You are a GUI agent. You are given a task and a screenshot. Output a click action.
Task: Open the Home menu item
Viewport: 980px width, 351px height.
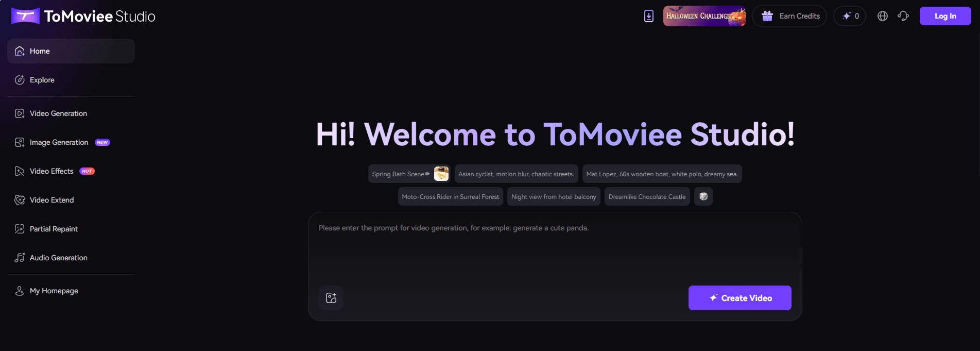tap(71, 51)
